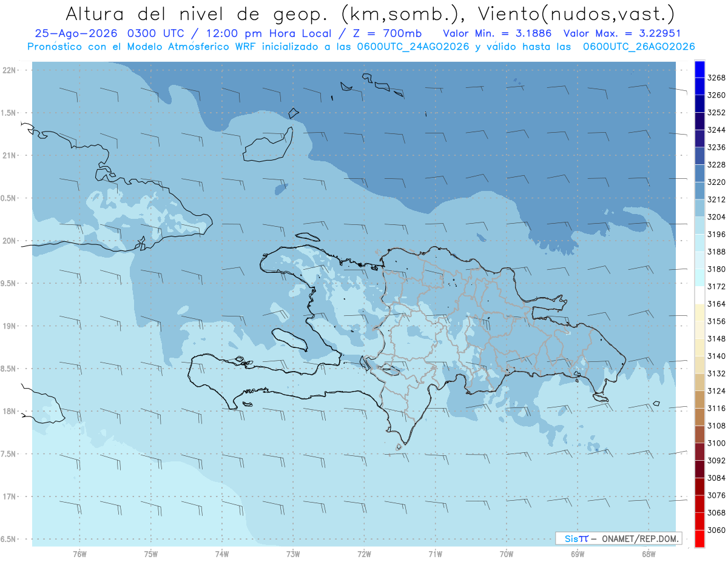
Task: Click the "72W" longitude label
Action: [x=364, y=554]
